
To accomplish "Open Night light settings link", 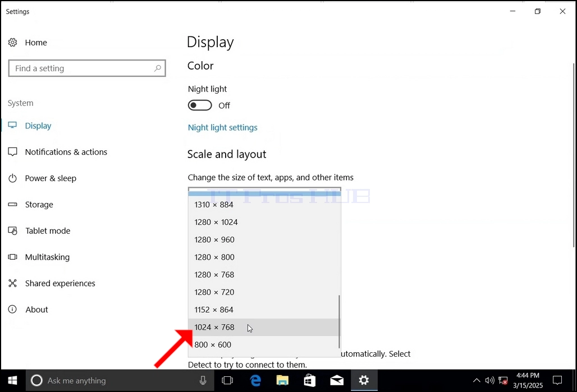I will pos(223,128).
